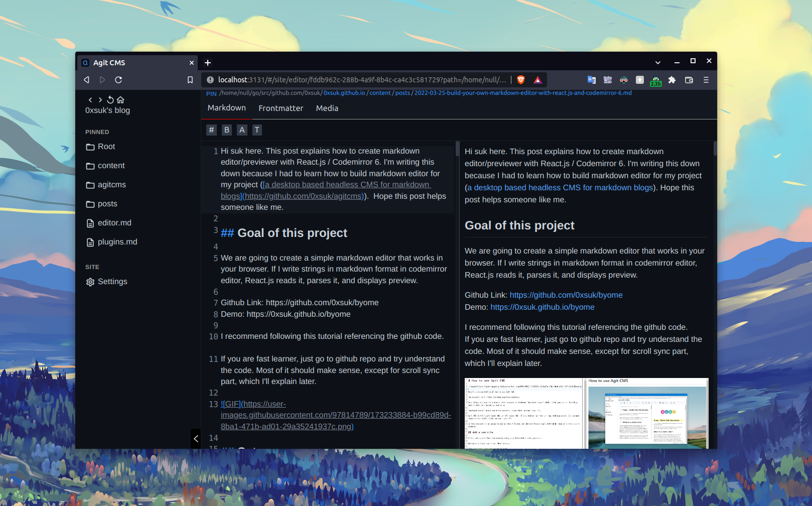812x506 pixels.
Task: Click the A formatting button in editor toolbar
Action: 242,130
